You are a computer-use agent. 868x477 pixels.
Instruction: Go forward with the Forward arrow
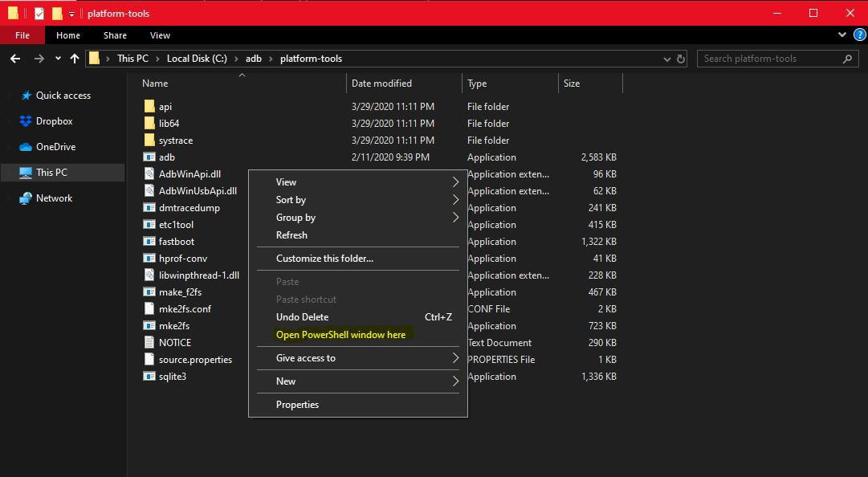(39, 59)
